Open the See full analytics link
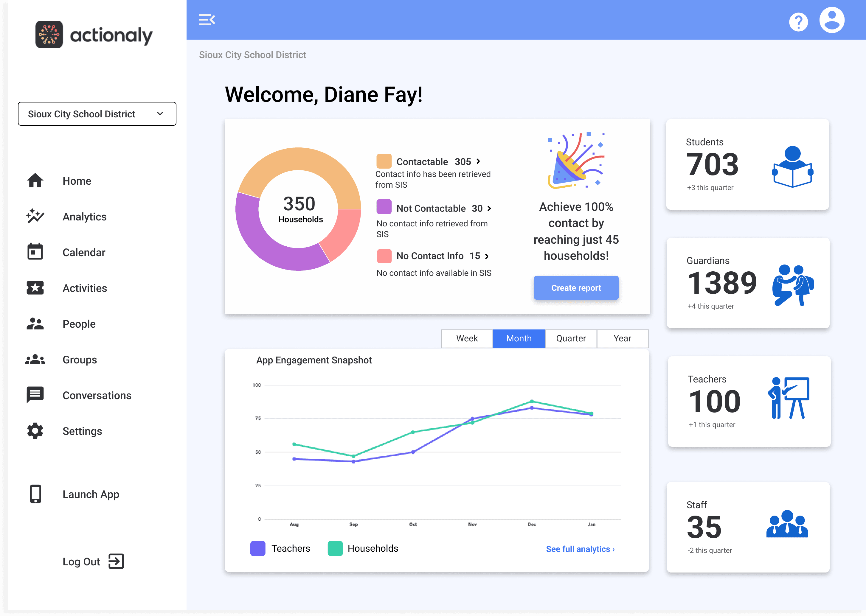Image resolution: width=866 pixels, height=616 pixels. pyautogui.click(x=580, y=549)
